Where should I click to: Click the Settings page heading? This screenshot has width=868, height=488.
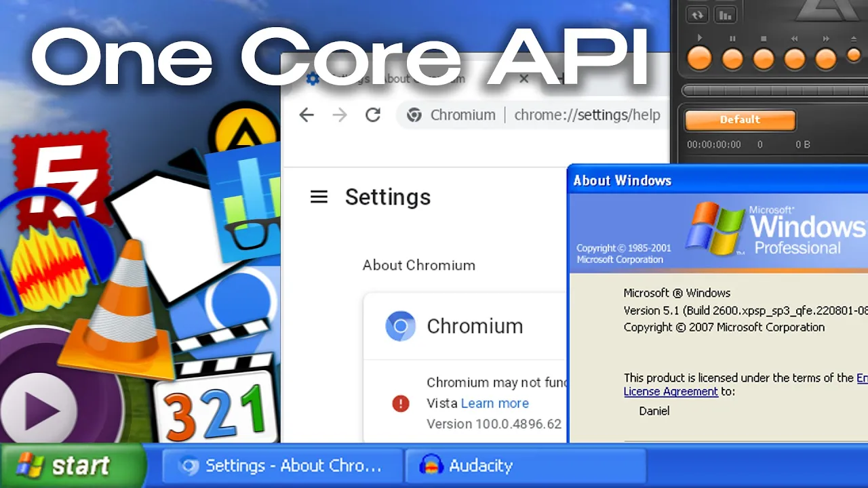[x=388, y=197]
